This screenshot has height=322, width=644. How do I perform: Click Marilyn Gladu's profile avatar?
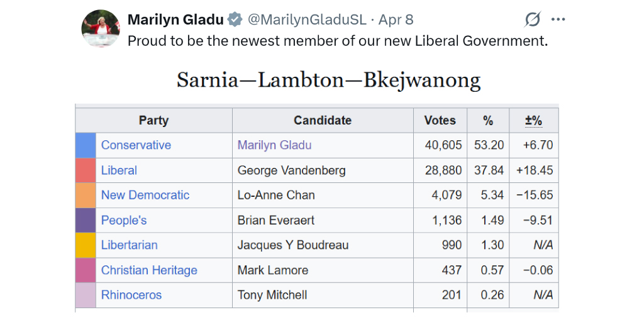click(x=101, y=28)
